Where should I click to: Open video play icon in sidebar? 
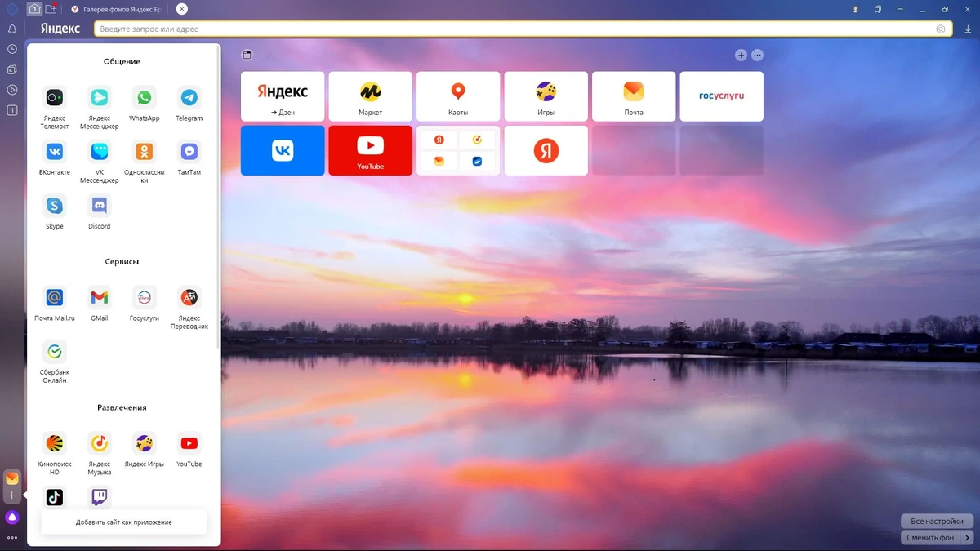[x=12, y=90]
